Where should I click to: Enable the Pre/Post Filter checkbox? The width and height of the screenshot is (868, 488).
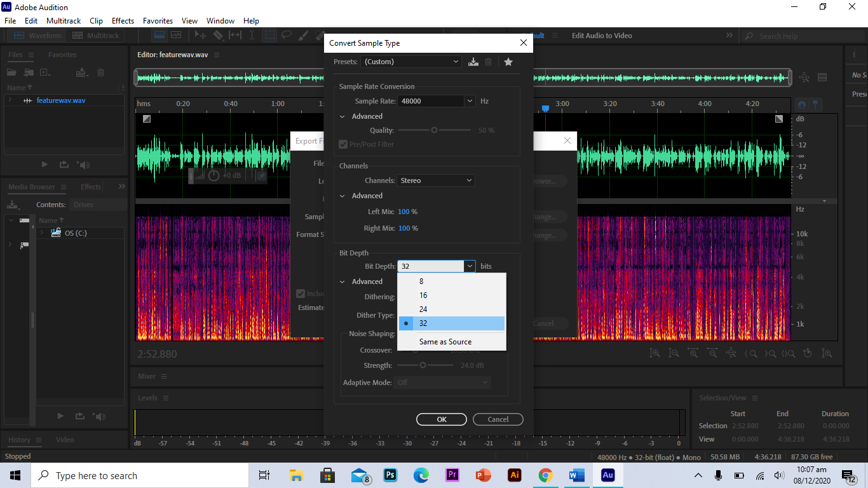(x=342, y=144)
